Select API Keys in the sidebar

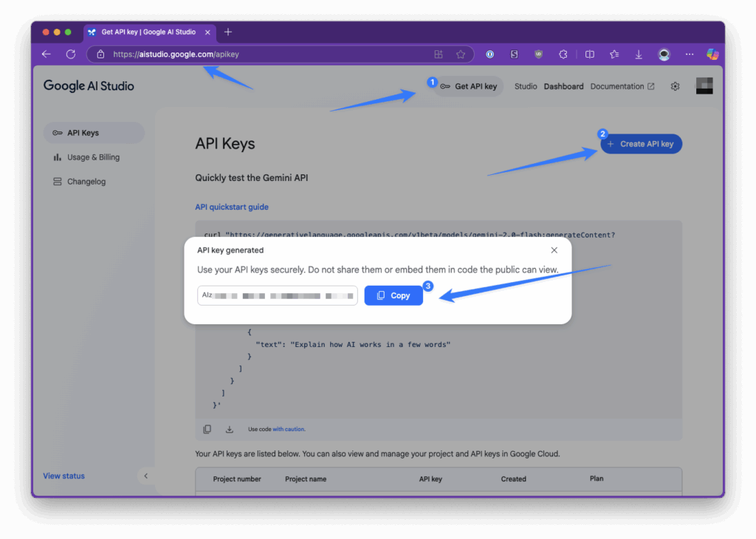coord(94,133)
